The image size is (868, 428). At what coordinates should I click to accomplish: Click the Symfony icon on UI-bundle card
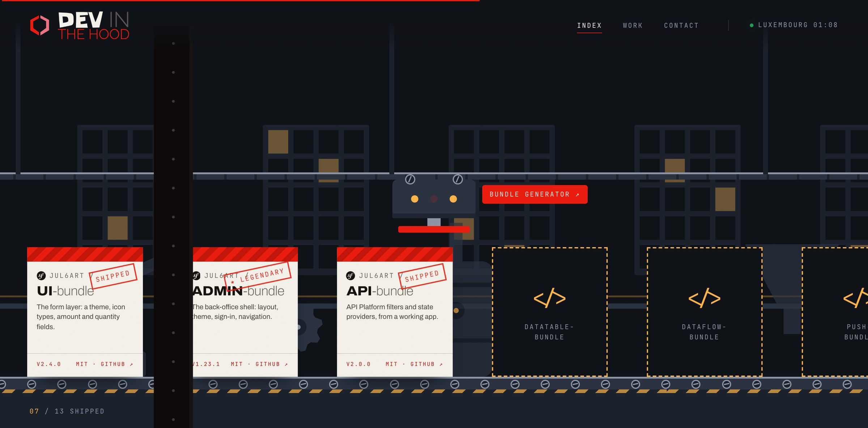coord(41,276)
